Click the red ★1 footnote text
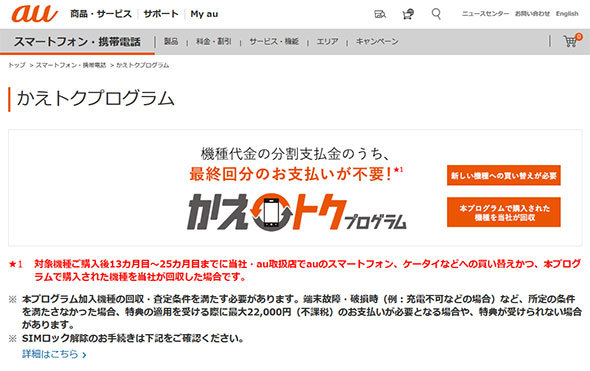Image resolution: width=590 pixels, height=371 pixels. click(x=295, y=270)
